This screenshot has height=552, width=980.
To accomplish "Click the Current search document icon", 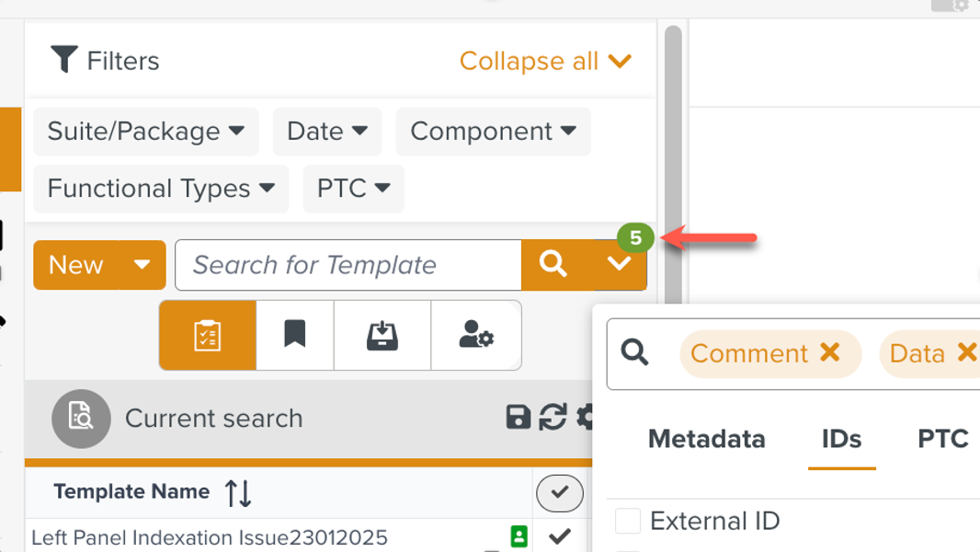I will click(x=81, y=419).
